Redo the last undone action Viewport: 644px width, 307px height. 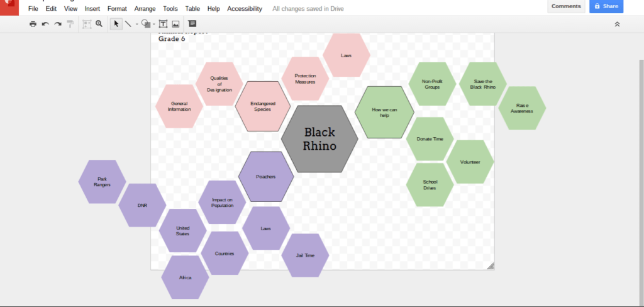[x=58, y=24]
